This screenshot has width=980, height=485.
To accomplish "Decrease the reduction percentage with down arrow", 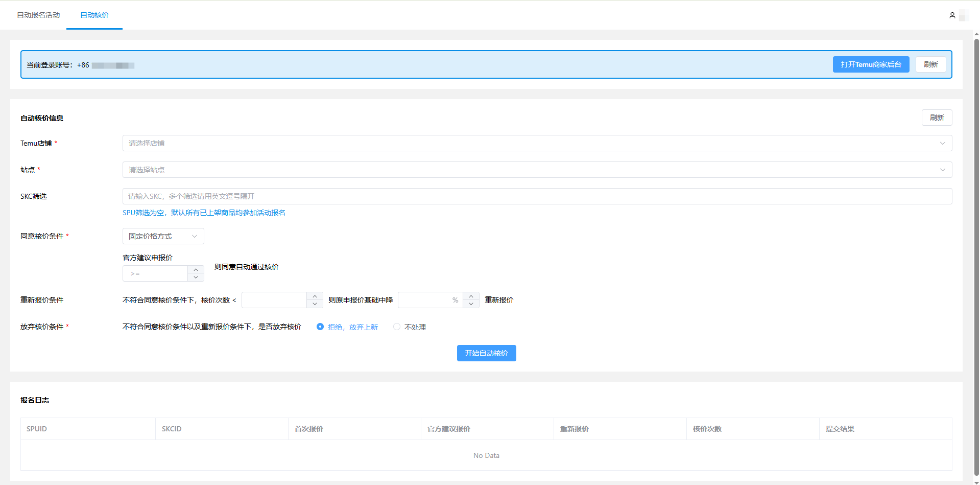I will (471, 304).
